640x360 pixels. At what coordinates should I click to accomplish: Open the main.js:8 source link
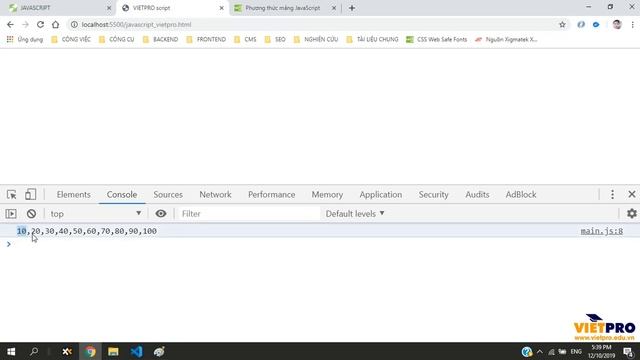tap(601, 231)
